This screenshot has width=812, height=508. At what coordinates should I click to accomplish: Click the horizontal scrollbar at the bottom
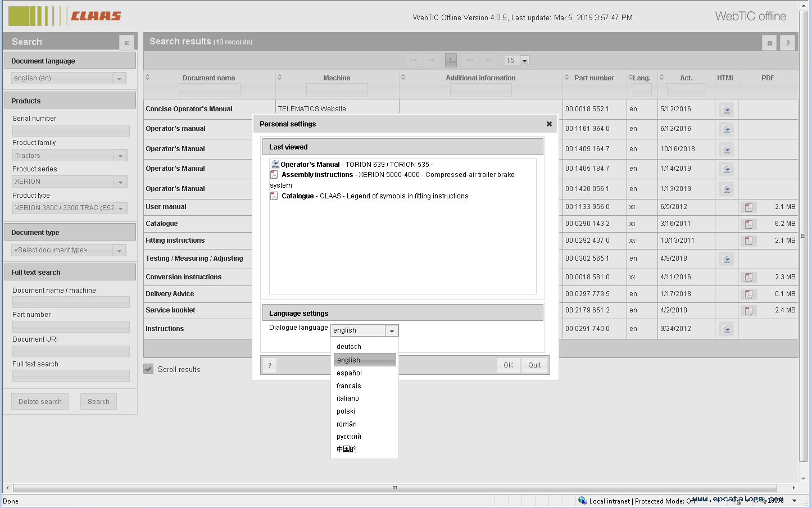[394, 488]
